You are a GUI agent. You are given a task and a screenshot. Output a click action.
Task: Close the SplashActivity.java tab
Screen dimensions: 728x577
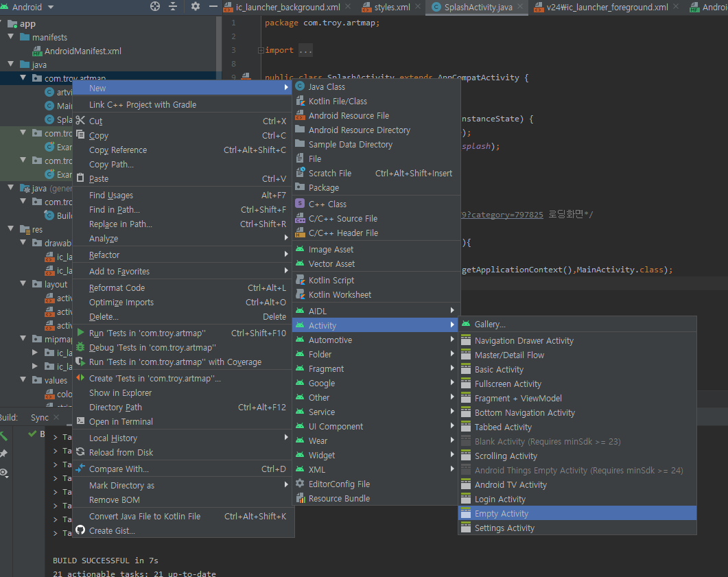[521, 6]
